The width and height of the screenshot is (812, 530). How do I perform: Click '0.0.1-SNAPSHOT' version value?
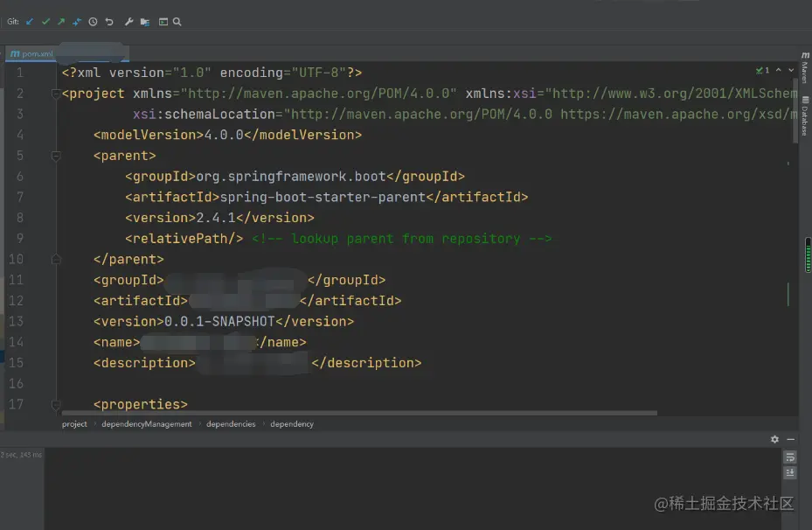tap(219, 322)
